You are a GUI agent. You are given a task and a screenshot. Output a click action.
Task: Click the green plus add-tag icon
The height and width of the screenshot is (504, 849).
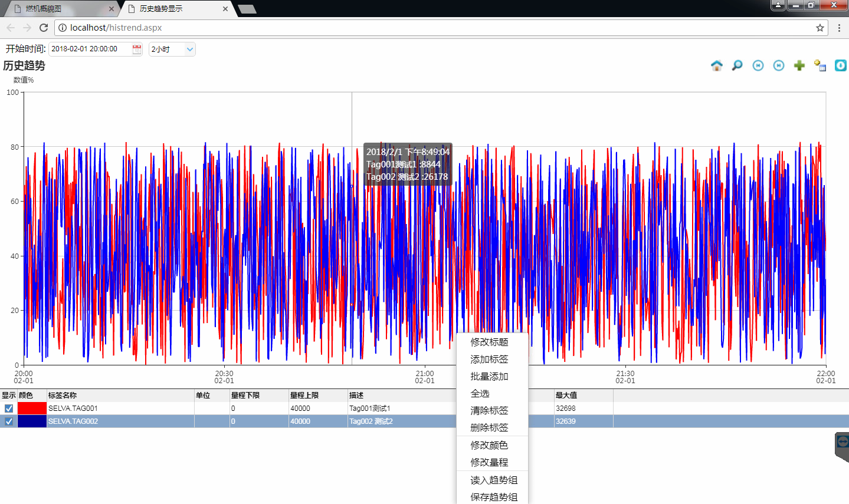pyautogui.click(x=799, y=65)
